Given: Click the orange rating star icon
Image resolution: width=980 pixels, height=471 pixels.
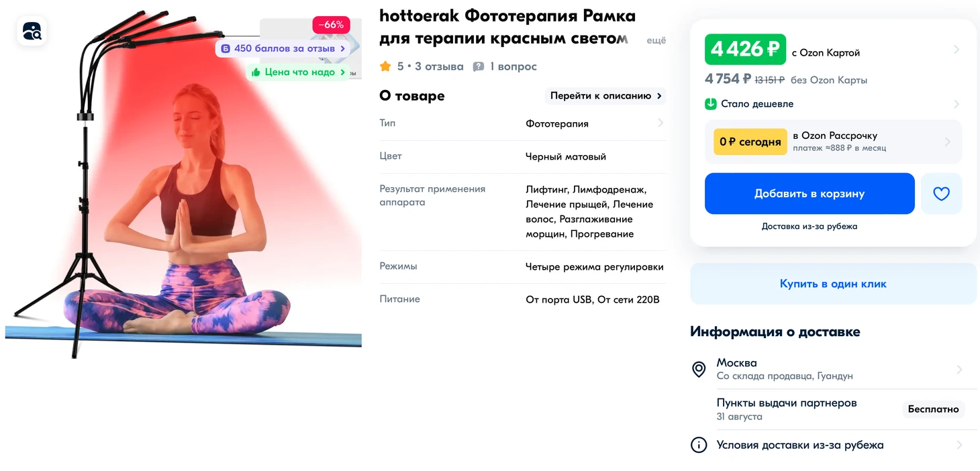Looking at the screenshot, I should pyautogui.click(x=385, y=66).
